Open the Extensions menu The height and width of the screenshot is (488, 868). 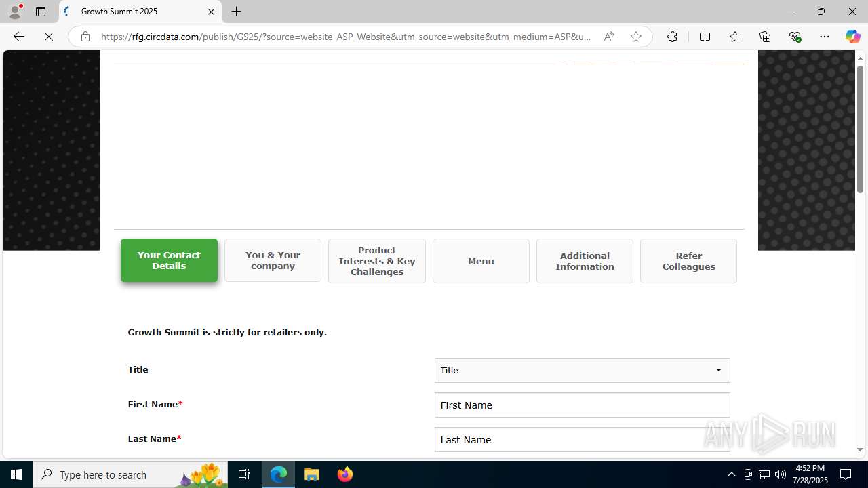(672, 37)
